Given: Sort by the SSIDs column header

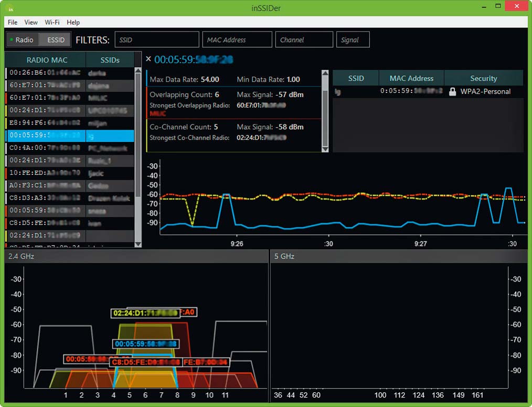Looking at the screenshot, I should [110, 60].
